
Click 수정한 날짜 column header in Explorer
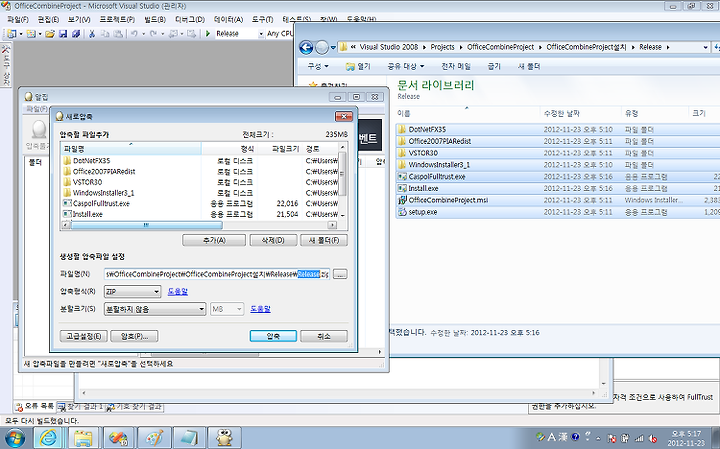(580, 113)
